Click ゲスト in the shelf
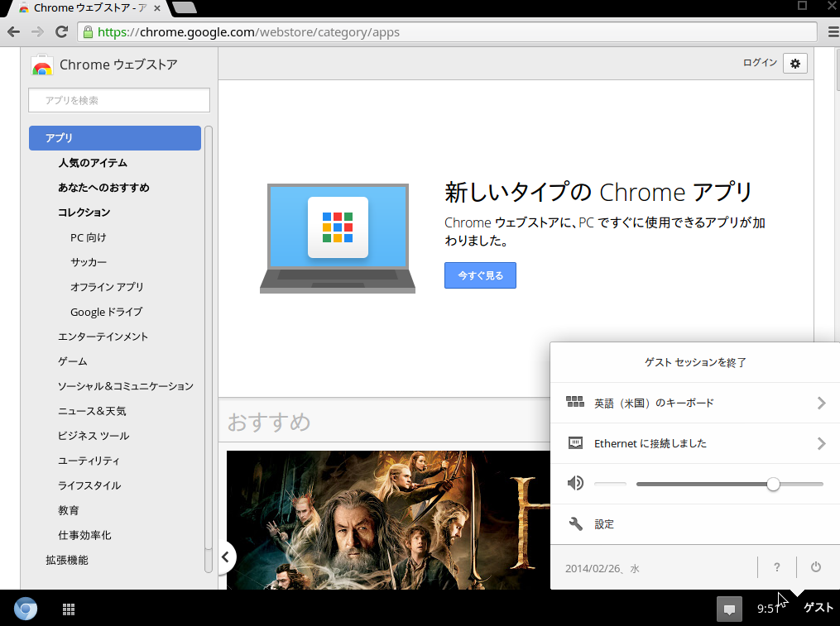Screen dimensions: 840x626 [818, 608]
